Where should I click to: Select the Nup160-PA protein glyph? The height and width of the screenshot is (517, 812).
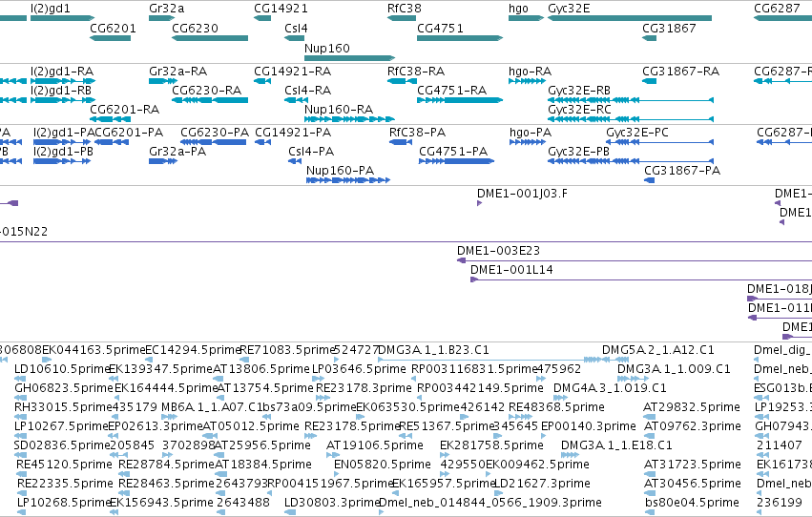[x=348, y=180]
